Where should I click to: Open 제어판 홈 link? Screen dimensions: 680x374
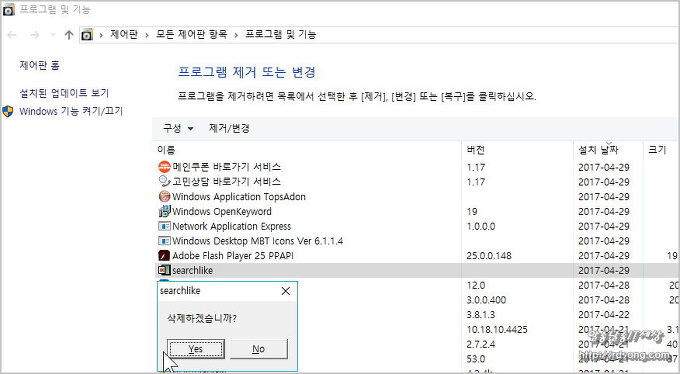coord(39,65)
